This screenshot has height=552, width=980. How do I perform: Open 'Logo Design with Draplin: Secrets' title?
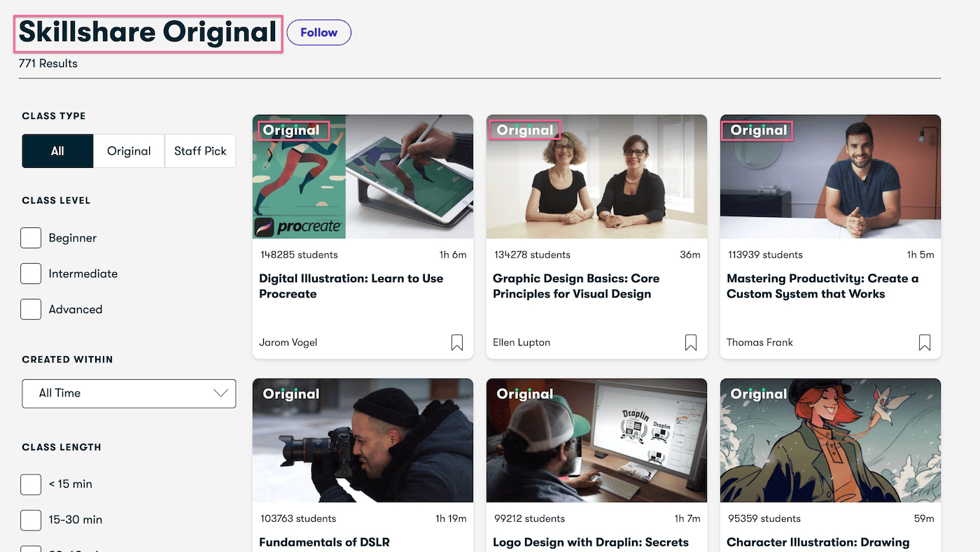click(x=591, y=542)
